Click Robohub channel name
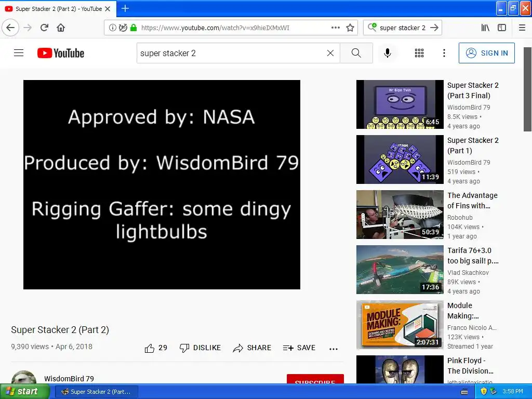 (460, 218)
